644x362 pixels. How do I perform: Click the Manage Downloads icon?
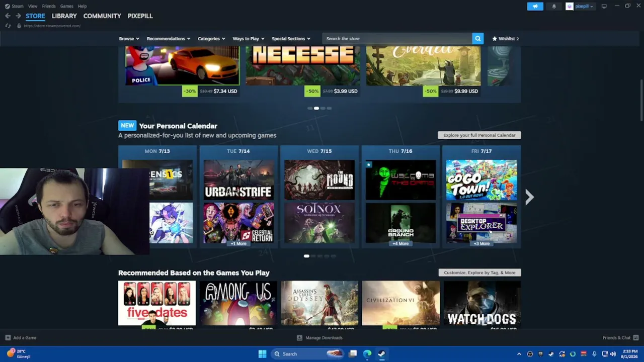(x=299, y=338)
